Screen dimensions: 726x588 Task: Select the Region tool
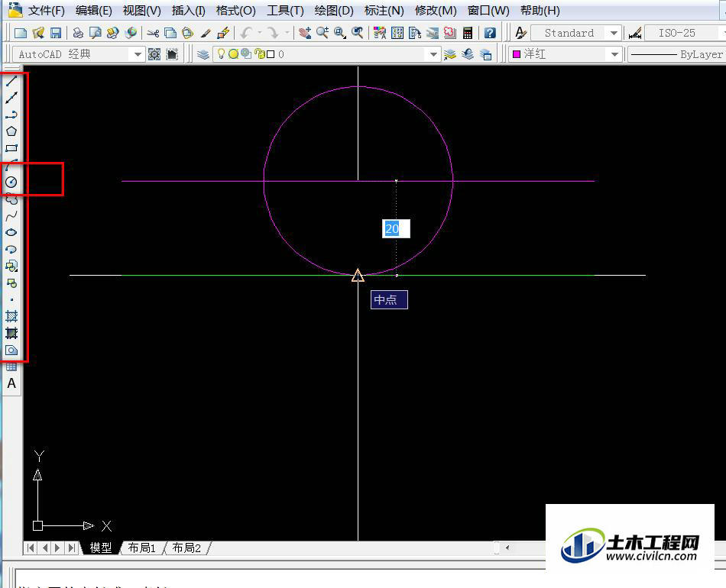click(11, 351)
